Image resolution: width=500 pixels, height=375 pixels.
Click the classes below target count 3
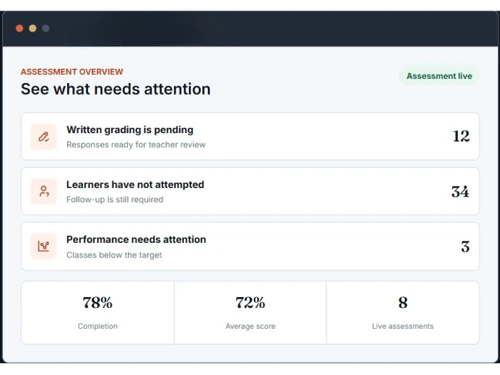coord(465,247)
